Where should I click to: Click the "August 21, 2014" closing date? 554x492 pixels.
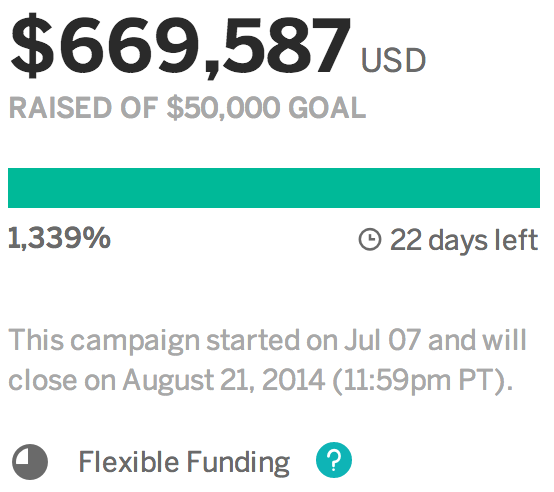pyautogui.click(x=224, y=380)
